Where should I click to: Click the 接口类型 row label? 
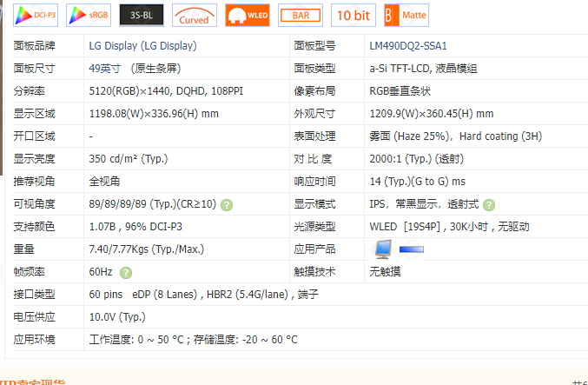click(x=34, y=295)
